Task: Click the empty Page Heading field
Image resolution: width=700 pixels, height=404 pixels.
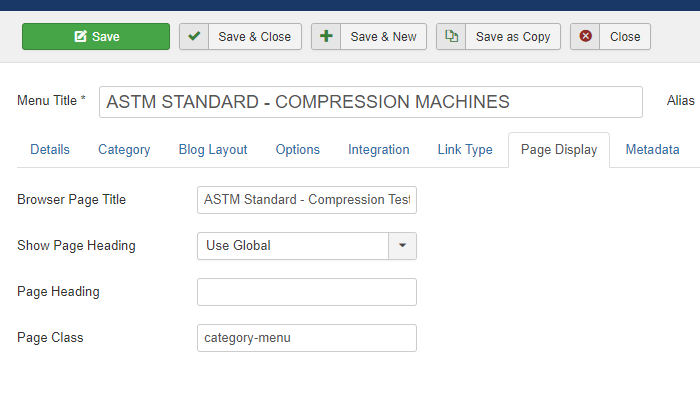Action: [307, 292]
